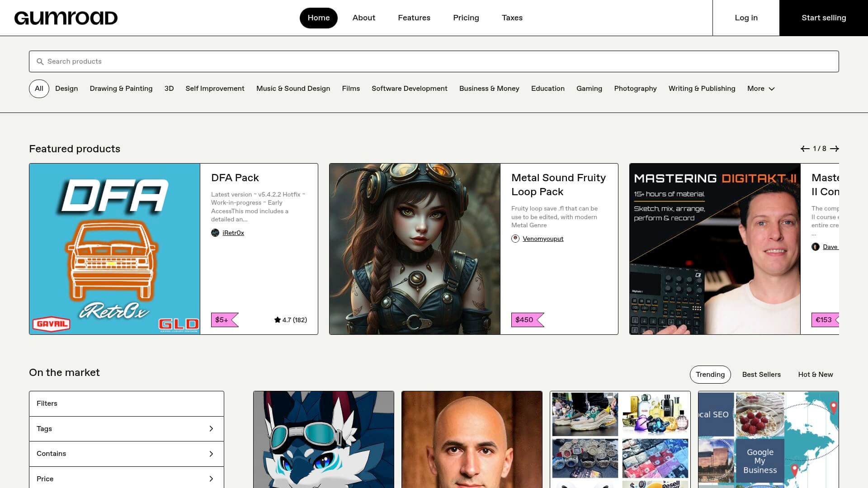Select the Software Development category

[410, 89]
